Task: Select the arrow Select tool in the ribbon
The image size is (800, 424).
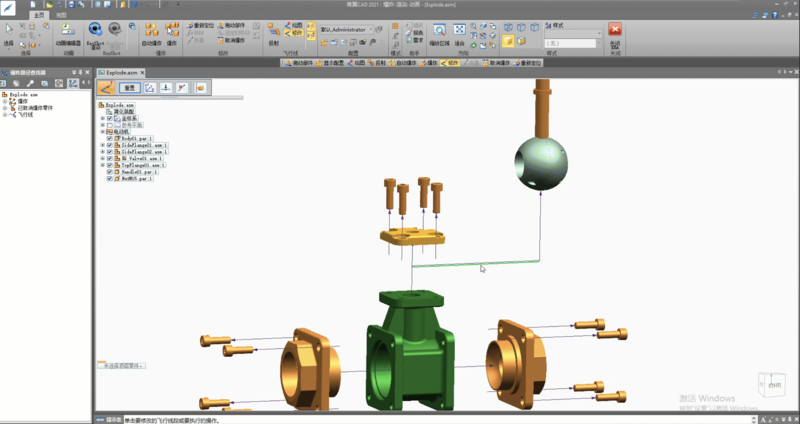Action: tap(9, 33)
